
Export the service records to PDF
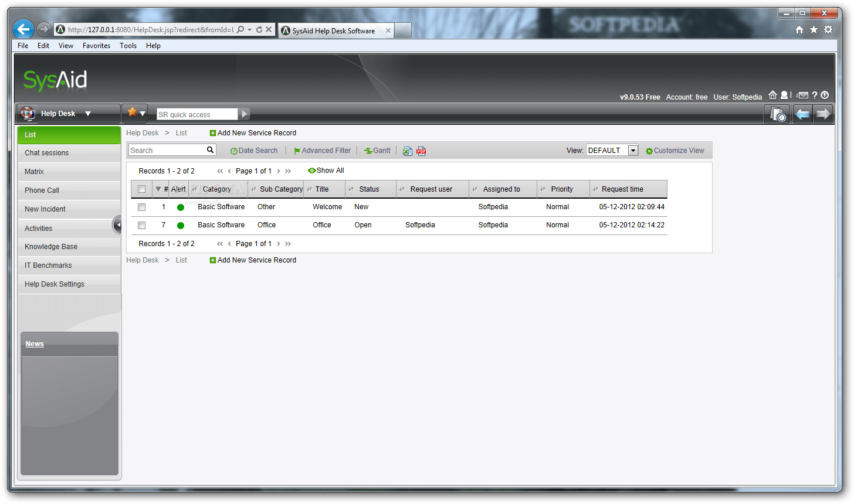pos(421,151)
